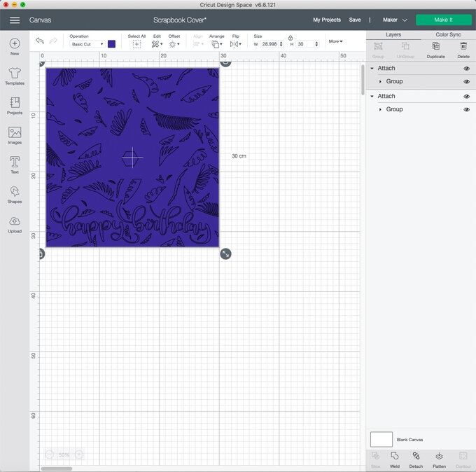Open the operation color swatch

click(x=111, y=44)
